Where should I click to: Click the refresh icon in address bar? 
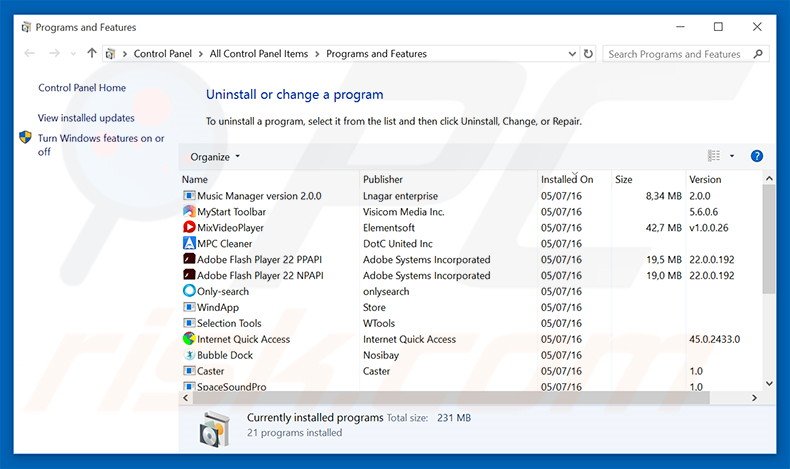click(x=588, y=53)
